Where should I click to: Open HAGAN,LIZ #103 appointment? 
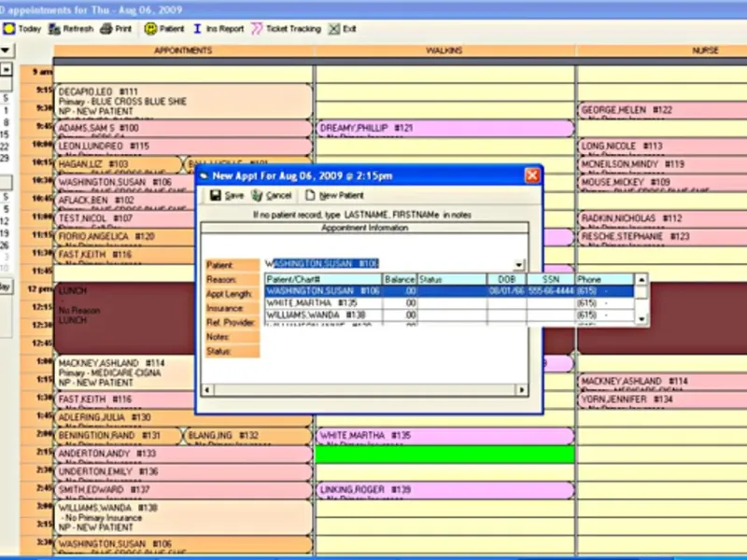pos(119,164)
